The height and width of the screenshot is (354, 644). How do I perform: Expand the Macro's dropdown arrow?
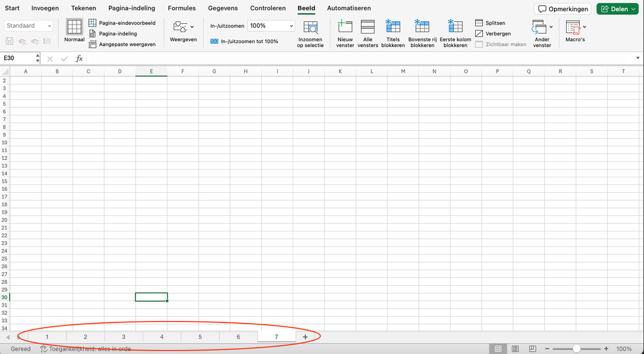585,27
